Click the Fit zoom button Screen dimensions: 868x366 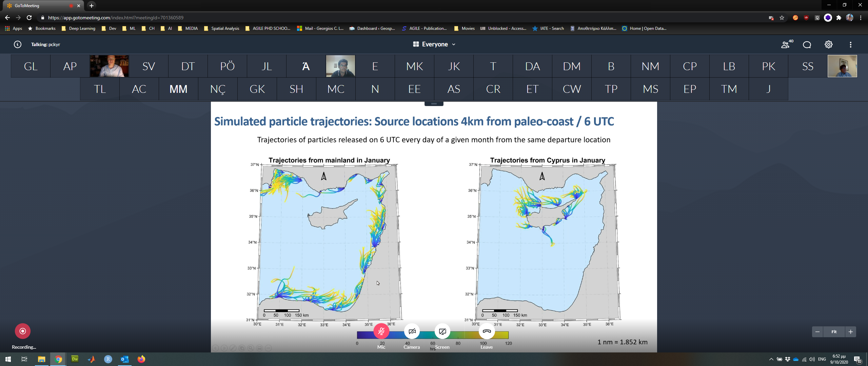(834, 332)
